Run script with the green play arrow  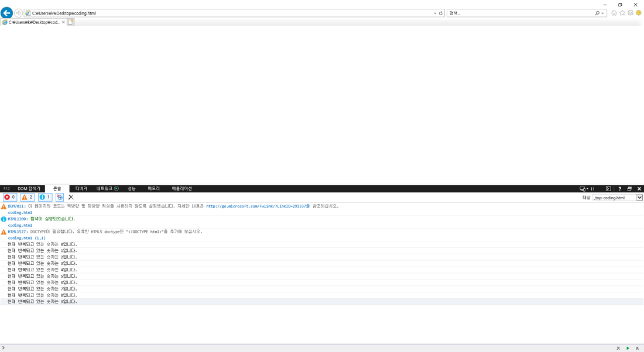pyautogui.click(x=628, y=348)
